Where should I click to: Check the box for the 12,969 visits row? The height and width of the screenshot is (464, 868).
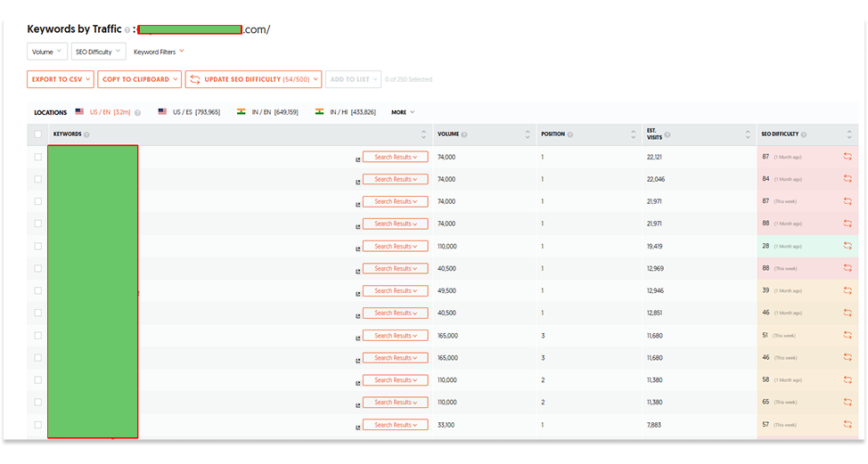coord(37,268)
